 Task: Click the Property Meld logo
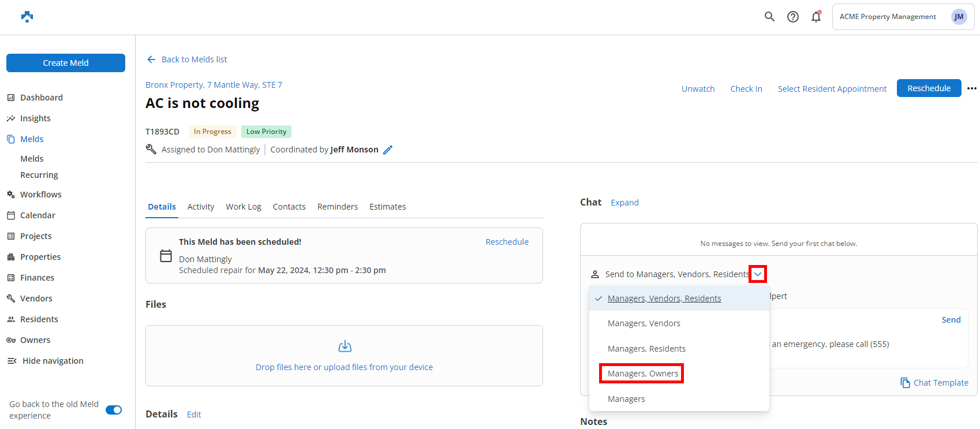[27, 17]
